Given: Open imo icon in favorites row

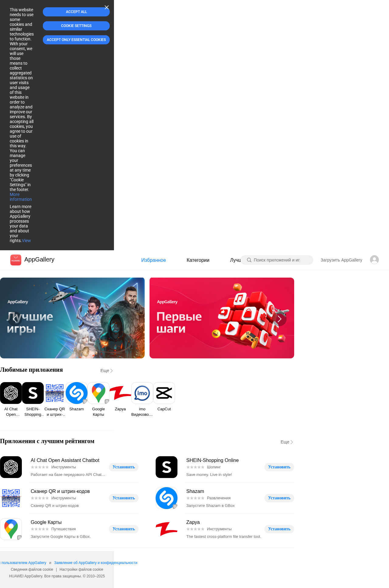Looking at the screenshot, I should click(x=142, y=393).
